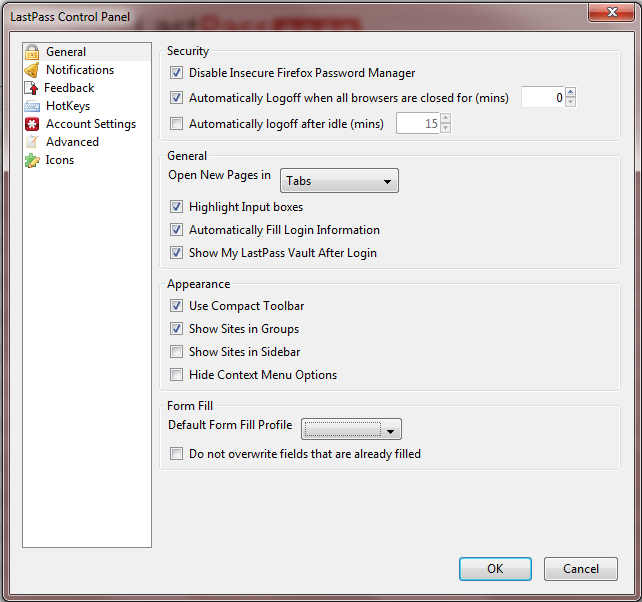Open the Open New Pages in dropdown

[x=339, y=181]
